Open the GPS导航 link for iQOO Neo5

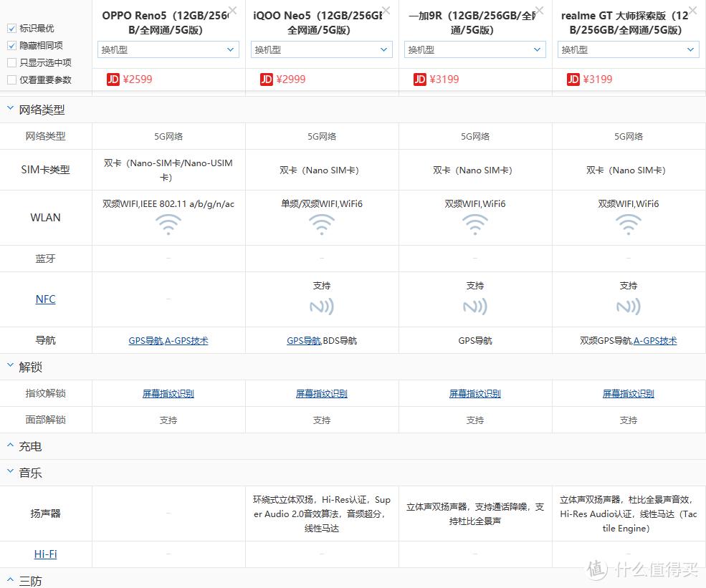(x=302, y=340)
